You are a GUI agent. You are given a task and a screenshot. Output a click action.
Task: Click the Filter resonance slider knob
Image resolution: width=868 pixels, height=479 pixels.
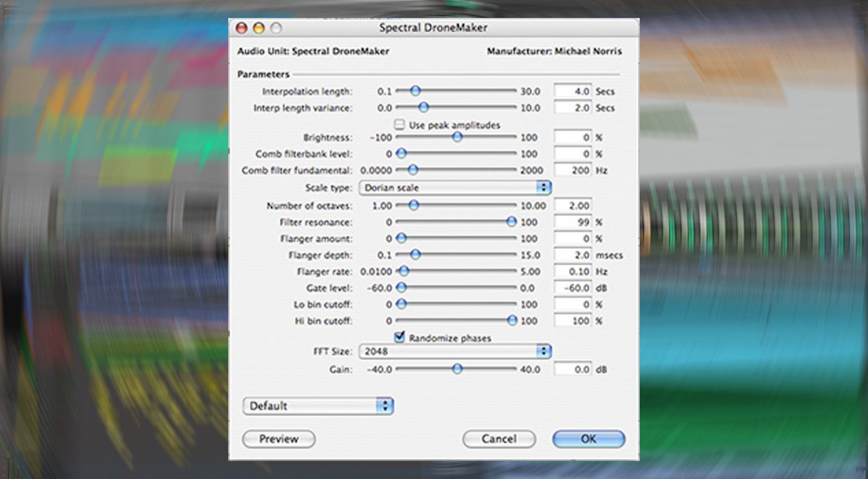coord(511,222)
